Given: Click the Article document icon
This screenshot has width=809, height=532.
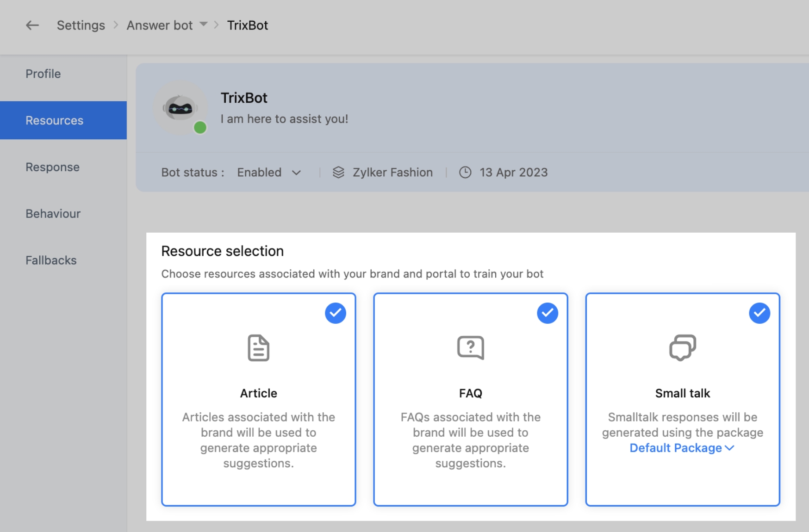Looking at the screenshot, I should tap(258, 348).
